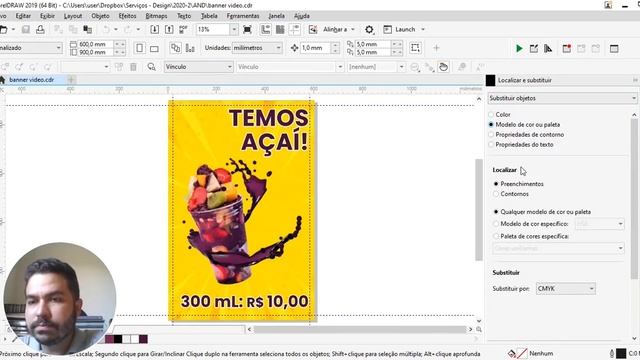Click the Import icon

pos(154,29)
